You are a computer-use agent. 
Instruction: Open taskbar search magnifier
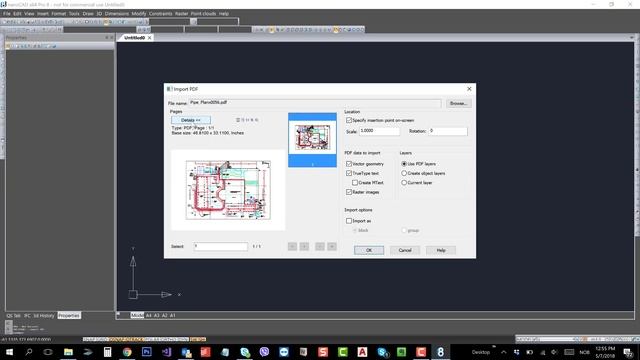(x=29, y=352)
